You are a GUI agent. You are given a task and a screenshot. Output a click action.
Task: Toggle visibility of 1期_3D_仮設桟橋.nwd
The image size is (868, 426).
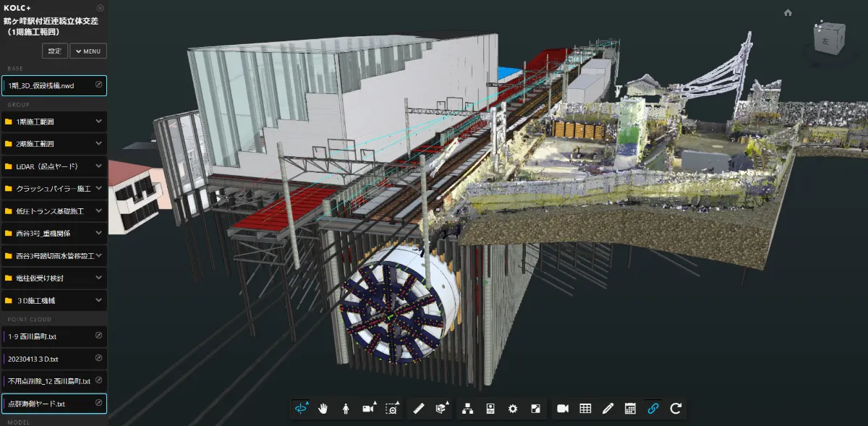[x=99, y=85]
